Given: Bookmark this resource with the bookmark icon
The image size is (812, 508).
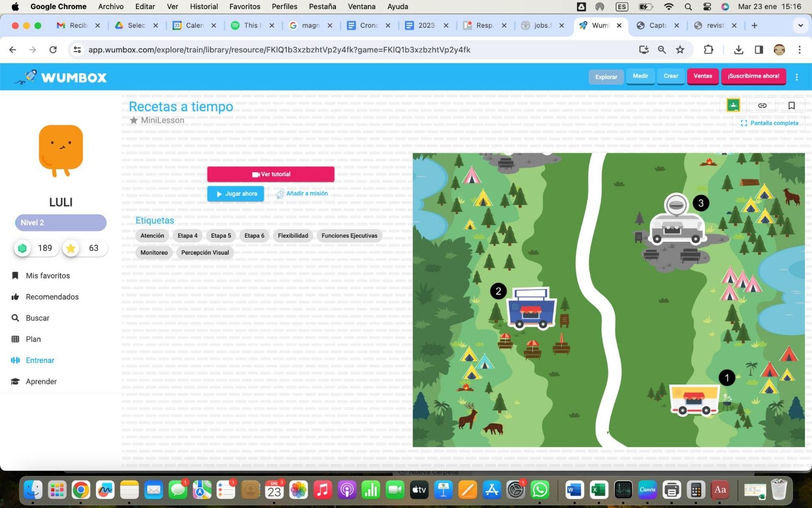Looking at the screenshot, I should point(791,106).
